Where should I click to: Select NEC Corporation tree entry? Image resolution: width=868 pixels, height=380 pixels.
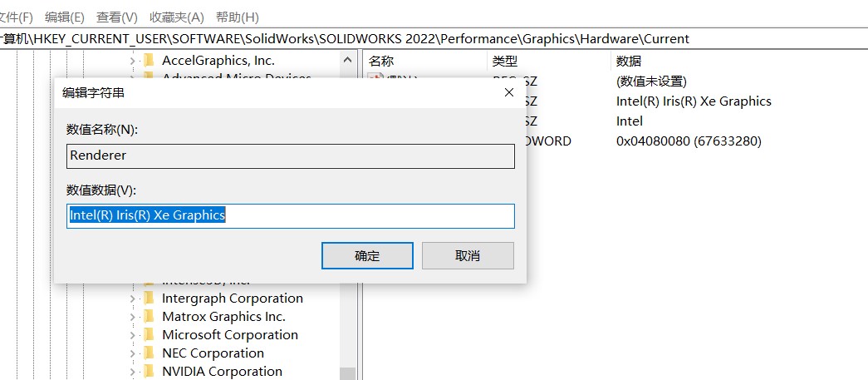[213, 353]
